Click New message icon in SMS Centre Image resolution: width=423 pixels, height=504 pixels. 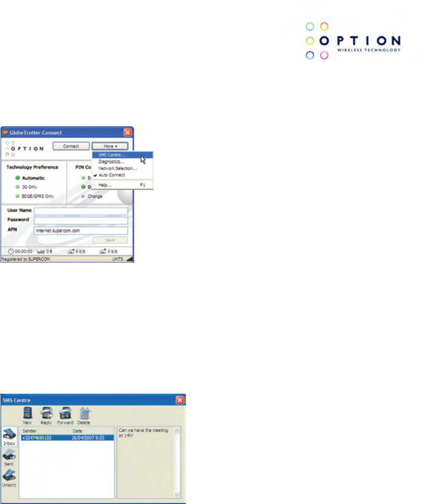coord(28,413)
